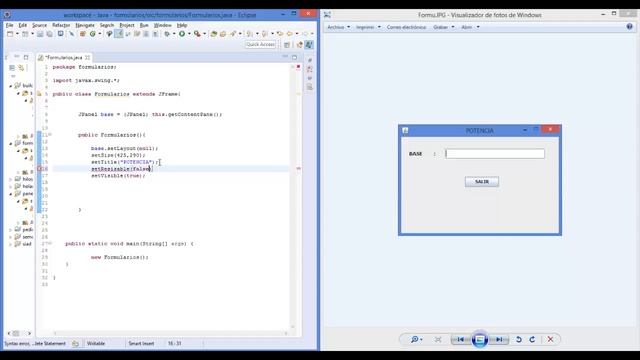Click the Back navigation arrow in the Eclipse toolbar
Viewport: 640px width, 360px height.
[x=289, y=34]
